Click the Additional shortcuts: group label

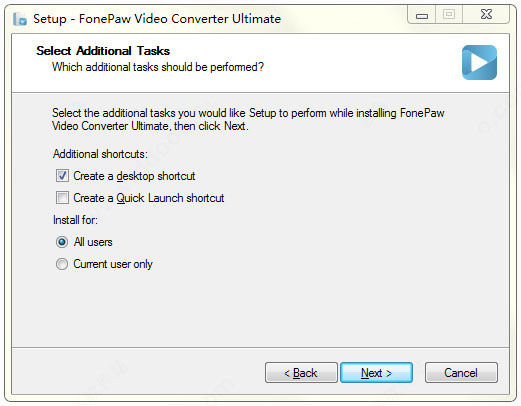pyautogui.click(x=100, y=154)
